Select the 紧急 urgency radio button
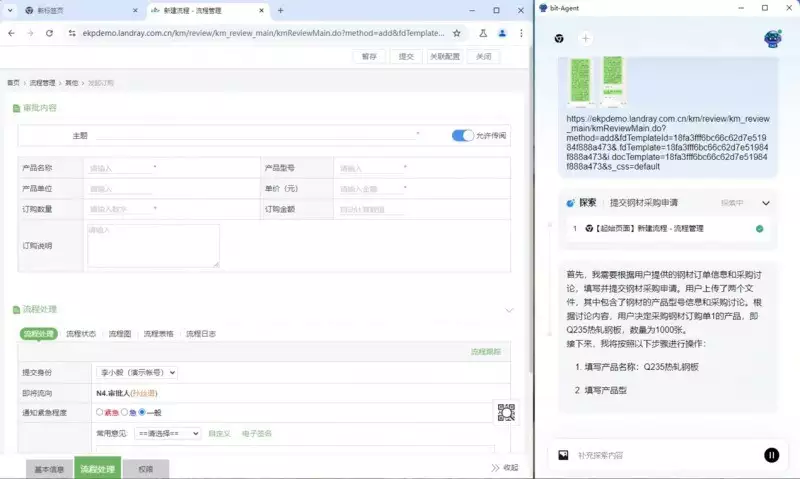800x479 pixels. point(100,412)
